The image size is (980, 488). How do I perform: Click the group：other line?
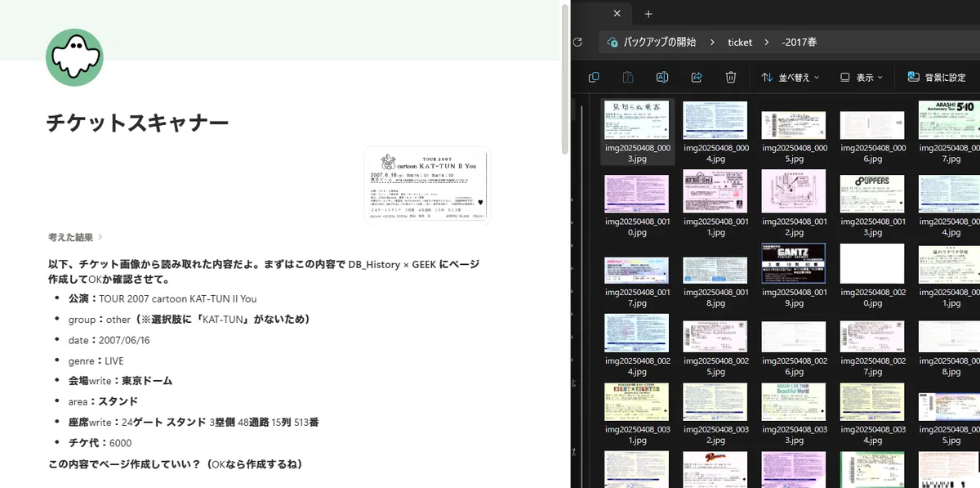click(189, 320)
